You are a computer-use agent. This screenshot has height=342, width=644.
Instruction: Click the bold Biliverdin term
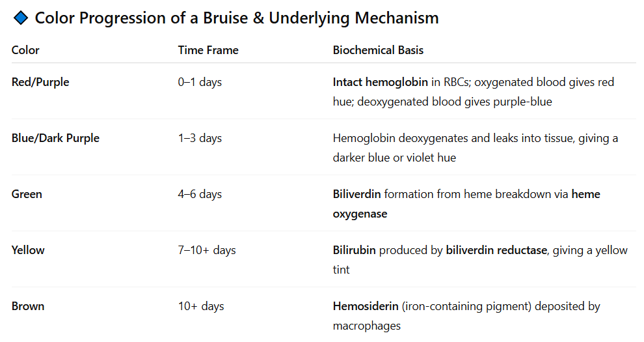(356, 194)
